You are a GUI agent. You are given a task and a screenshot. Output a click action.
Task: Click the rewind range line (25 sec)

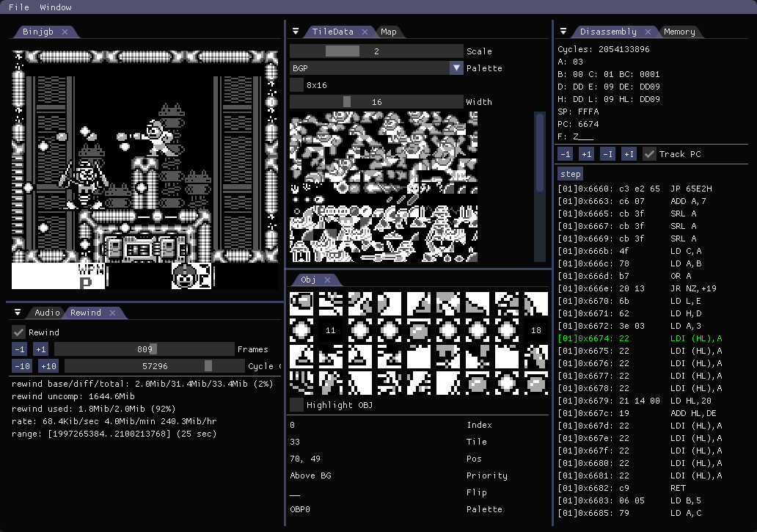(114, 434)
